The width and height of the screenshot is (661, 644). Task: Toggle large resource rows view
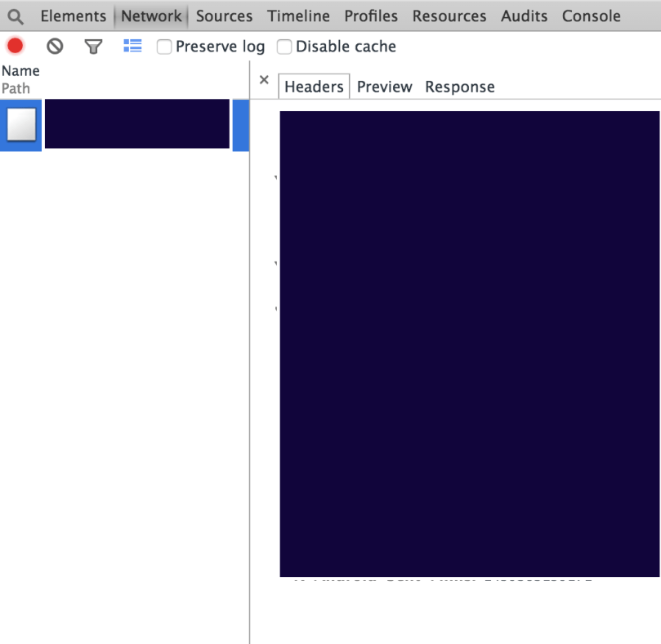[132, 46]
